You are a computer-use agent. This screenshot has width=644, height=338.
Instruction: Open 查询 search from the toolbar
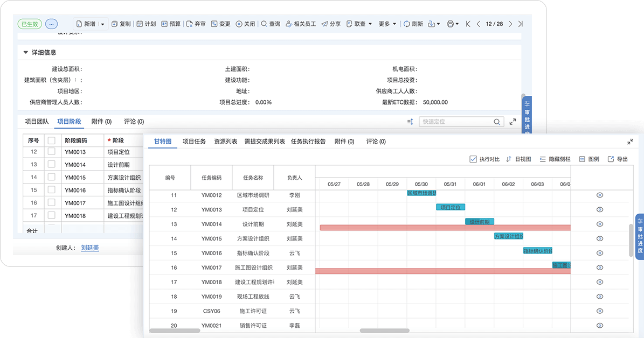pos(271,24)
